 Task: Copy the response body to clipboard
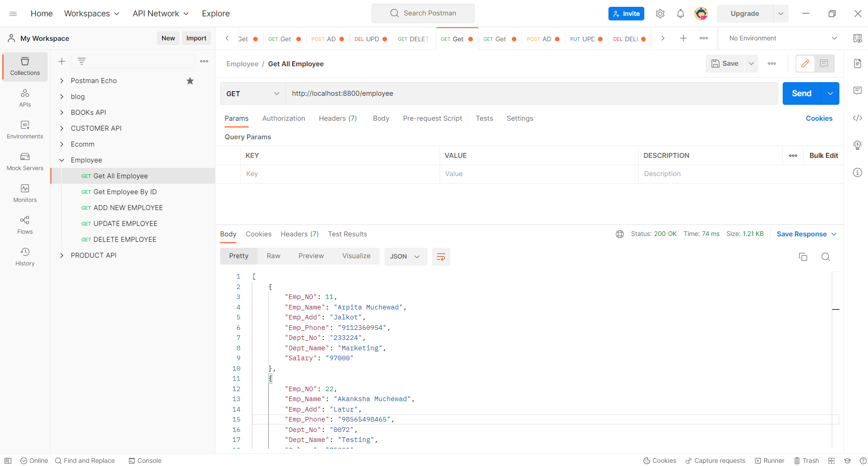803,256
